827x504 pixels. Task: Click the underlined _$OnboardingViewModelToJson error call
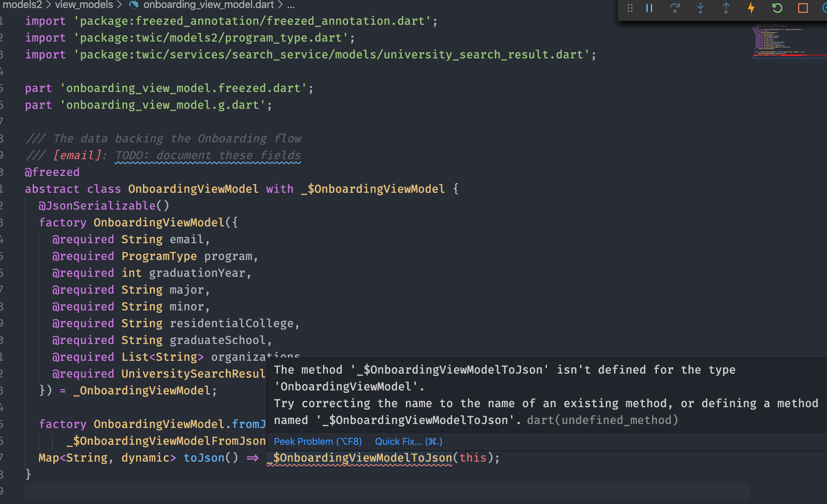(x=359, y=458)
